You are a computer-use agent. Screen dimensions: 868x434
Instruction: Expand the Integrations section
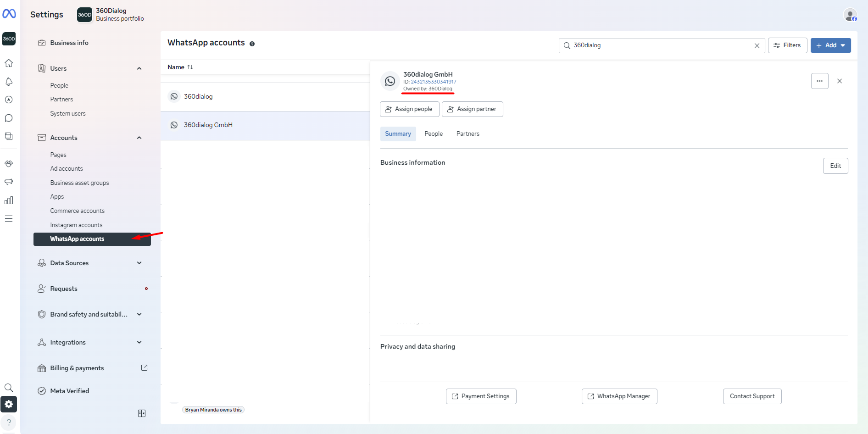(x=139, y=342)
